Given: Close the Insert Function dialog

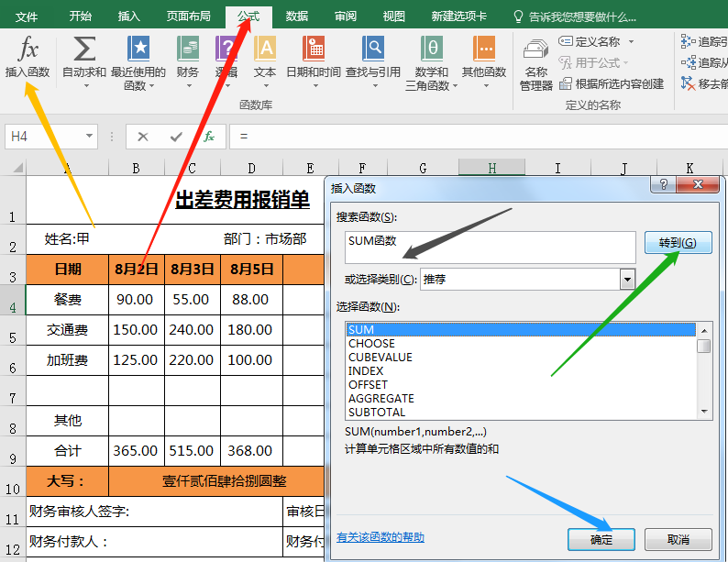Looking at the screenshot, I should coord(698,184).
